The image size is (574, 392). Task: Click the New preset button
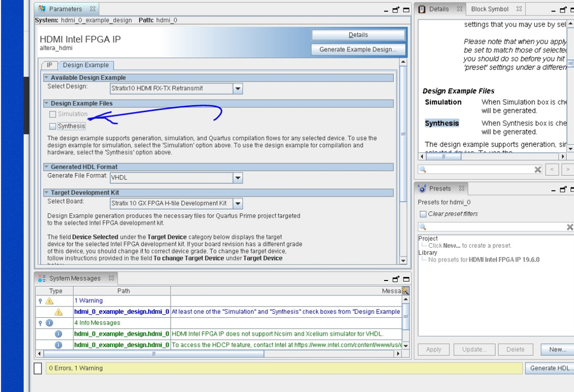557,349
